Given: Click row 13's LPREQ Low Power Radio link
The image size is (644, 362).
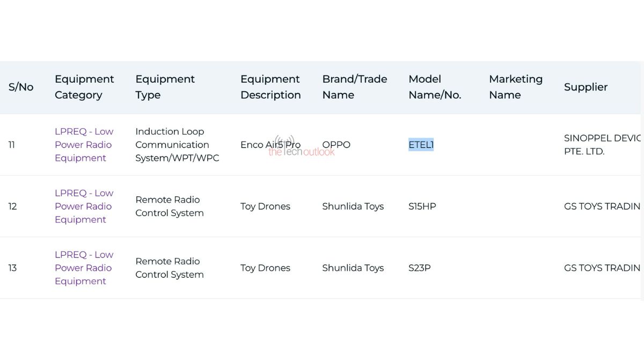Looking at the screenshot, I should (x=84, y=268).
